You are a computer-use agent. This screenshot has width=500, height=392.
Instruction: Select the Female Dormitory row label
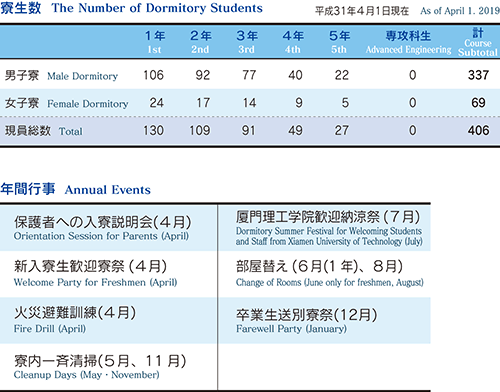click(67, 103)
